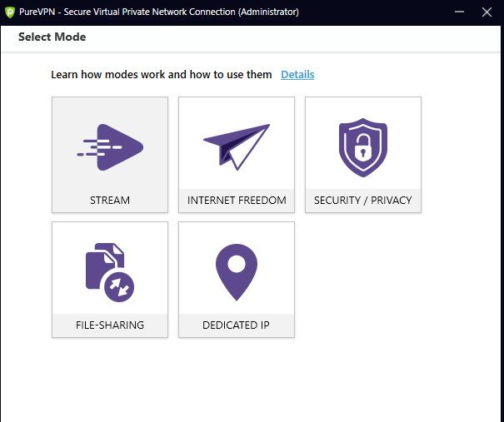This screenshot has width=504, height=422.
Task: Minimize the PureVPN window
Action: (459, 12)
